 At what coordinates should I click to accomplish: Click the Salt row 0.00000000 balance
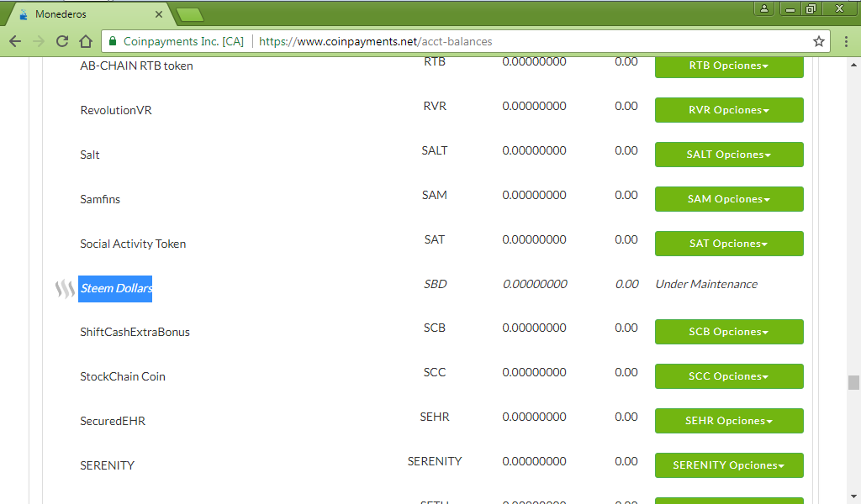534,150
